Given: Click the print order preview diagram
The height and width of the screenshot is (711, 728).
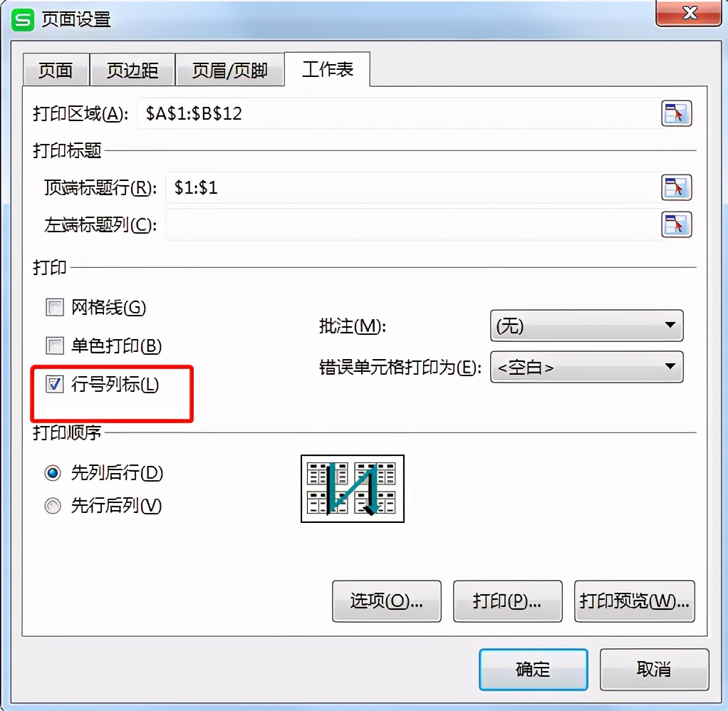Looking at the screenshot, I should [353, 489].
